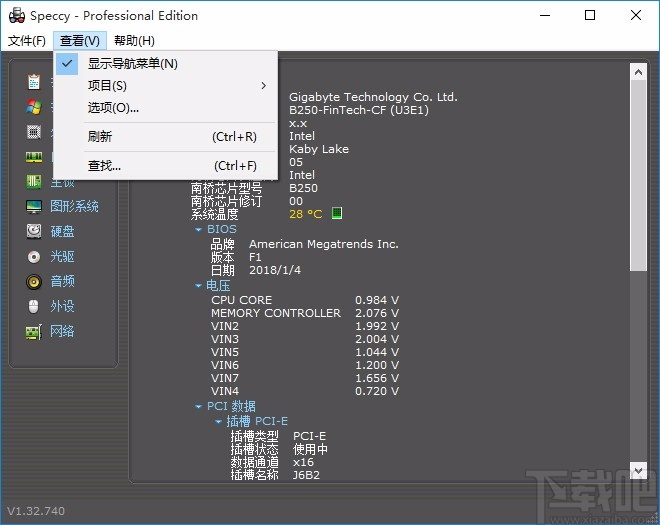The width and height of the screenshot is (660, 525).
Task: Open the 文件(F) menu
Action: 27,41
